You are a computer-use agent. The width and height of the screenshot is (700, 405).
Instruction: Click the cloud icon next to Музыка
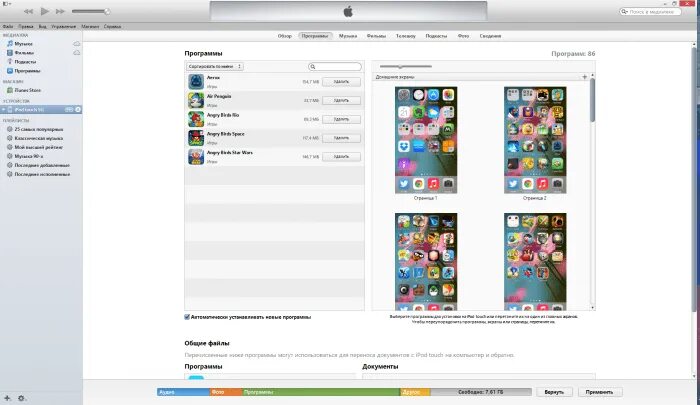coord(77,44)
